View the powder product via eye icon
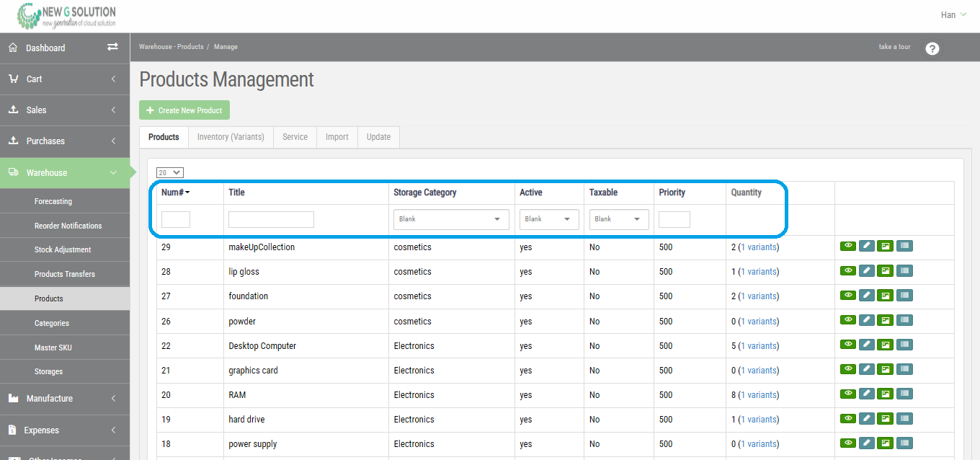 [x=848, y=320]
